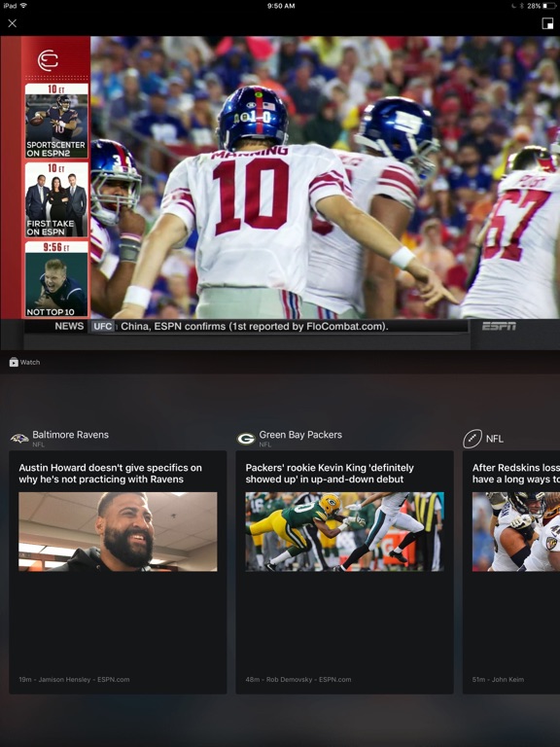Tap the Baltimore Ravens team logo
The width and height of the screenshot is (560, 747).
pyautogui.click(x=19, y=439)
